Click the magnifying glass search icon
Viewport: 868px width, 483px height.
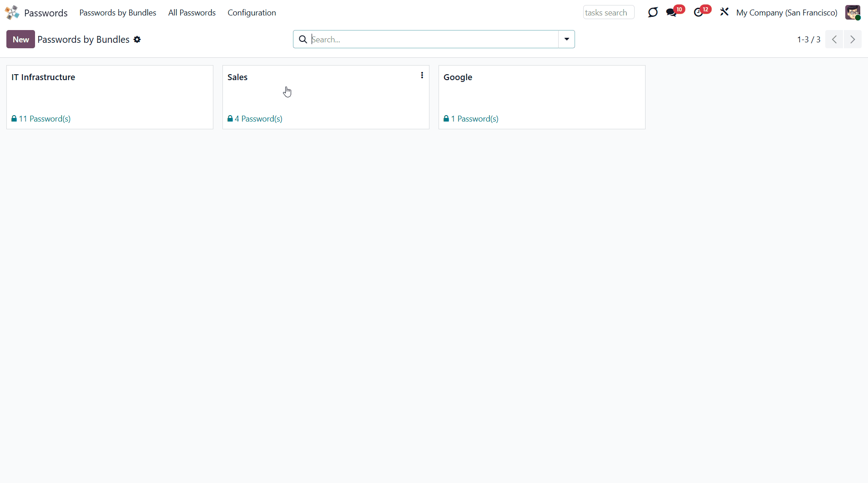tap(303, 40)
